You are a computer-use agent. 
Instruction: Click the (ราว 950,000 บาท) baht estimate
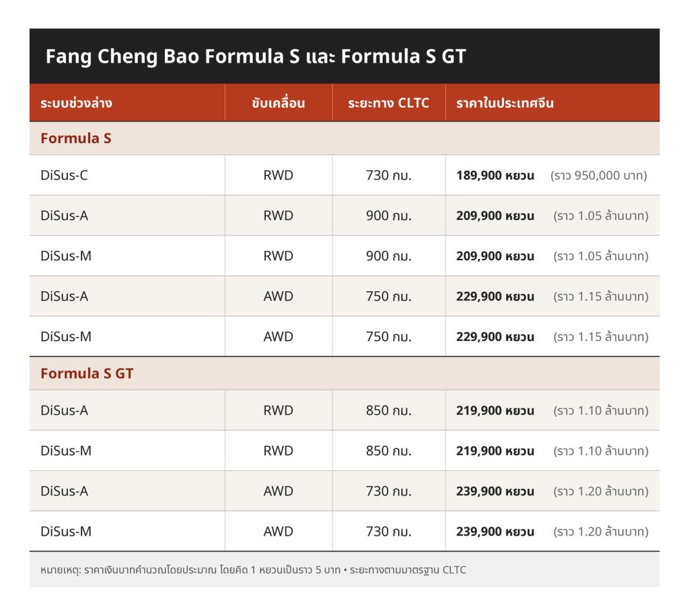click(598, 176)
